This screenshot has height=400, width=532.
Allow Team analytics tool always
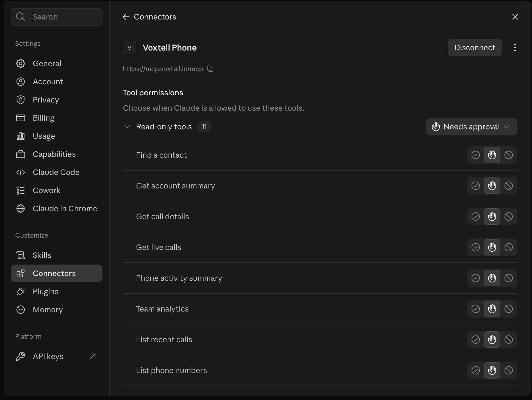tap(475, 309)
